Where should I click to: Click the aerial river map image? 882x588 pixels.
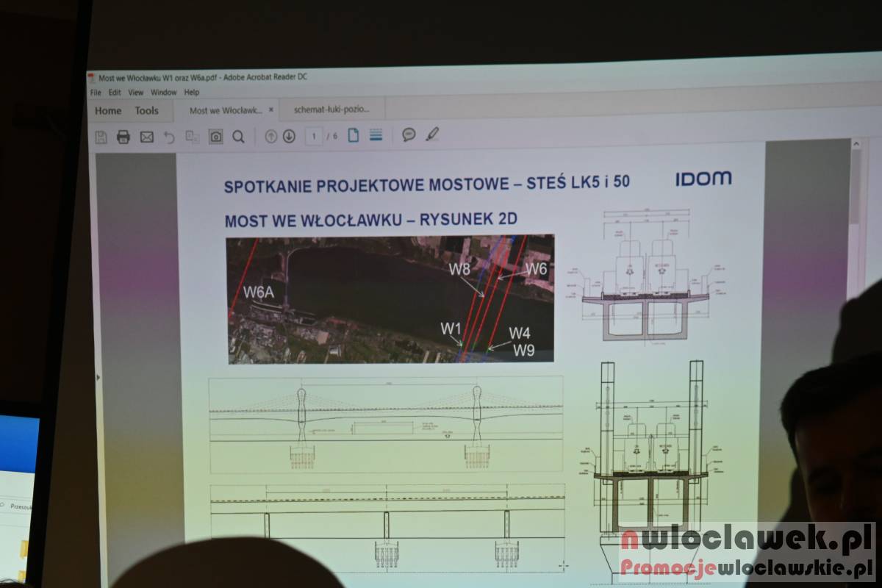click(390, 299)
